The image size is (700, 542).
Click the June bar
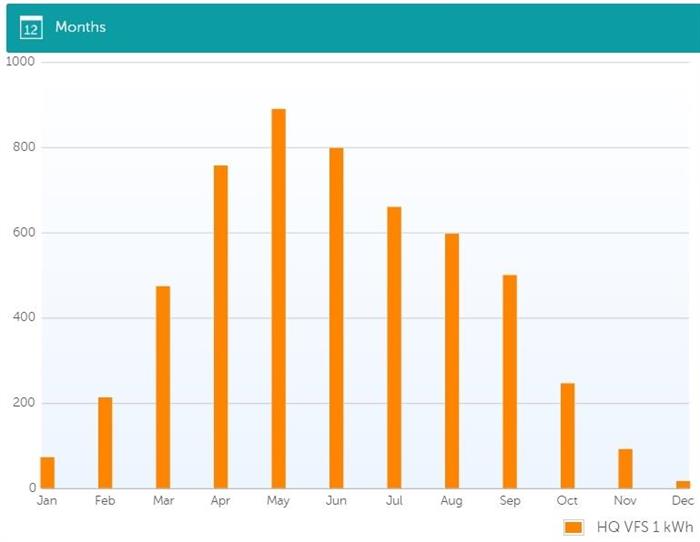click(x=336, y=318)
